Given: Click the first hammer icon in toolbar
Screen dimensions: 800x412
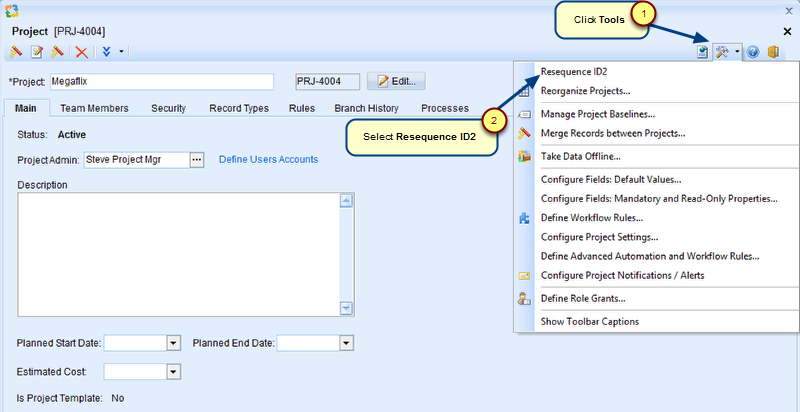Looking at the screenshot, I should coord(16,52).
